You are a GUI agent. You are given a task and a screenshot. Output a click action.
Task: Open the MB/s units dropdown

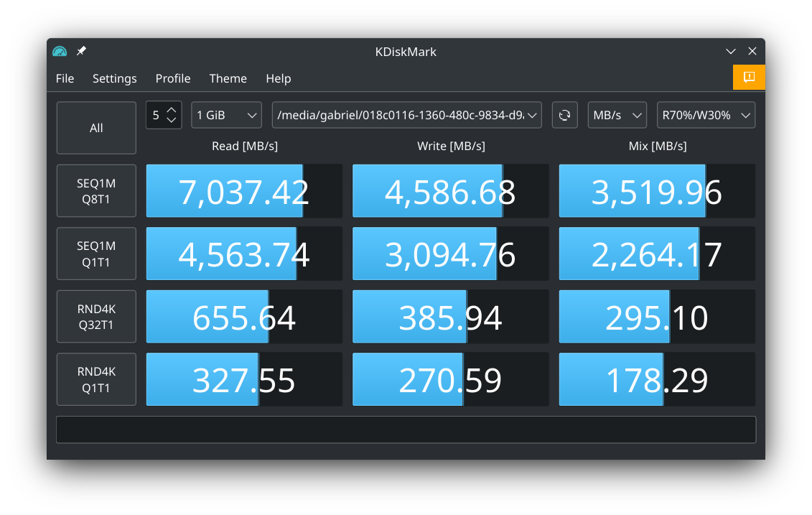pyautogui.click(x=617, y=115)
